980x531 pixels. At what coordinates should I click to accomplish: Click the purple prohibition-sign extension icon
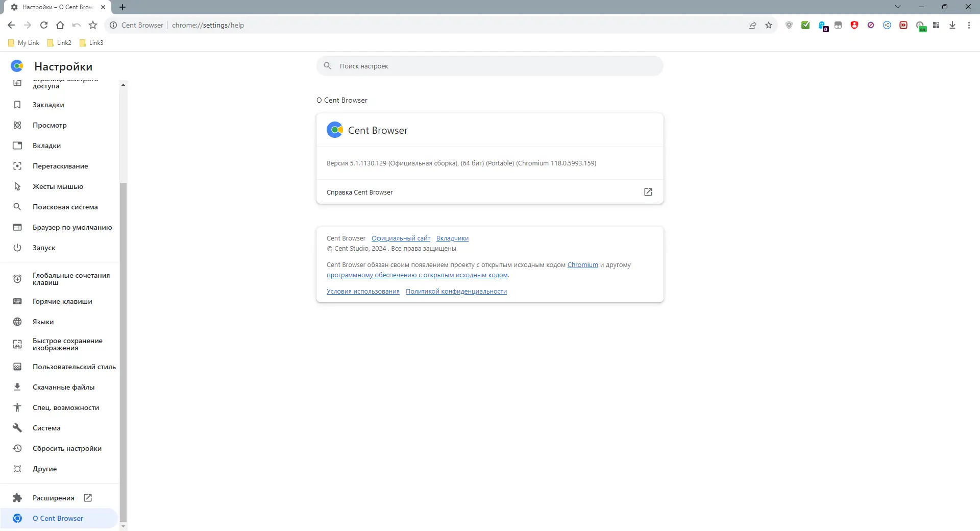coord(871,25)
